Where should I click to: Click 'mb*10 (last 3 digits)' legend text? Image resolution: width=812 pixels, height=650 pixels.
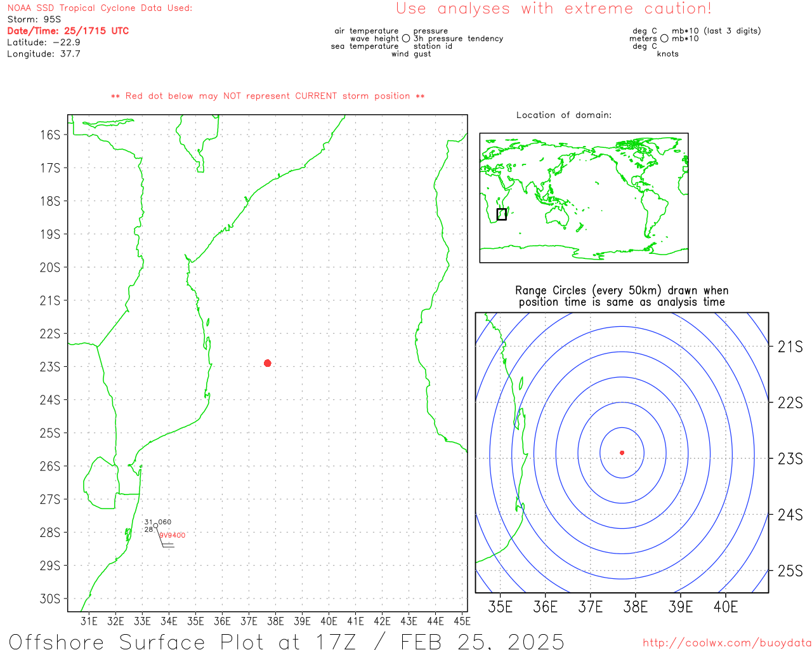click(x=716, y=30)
